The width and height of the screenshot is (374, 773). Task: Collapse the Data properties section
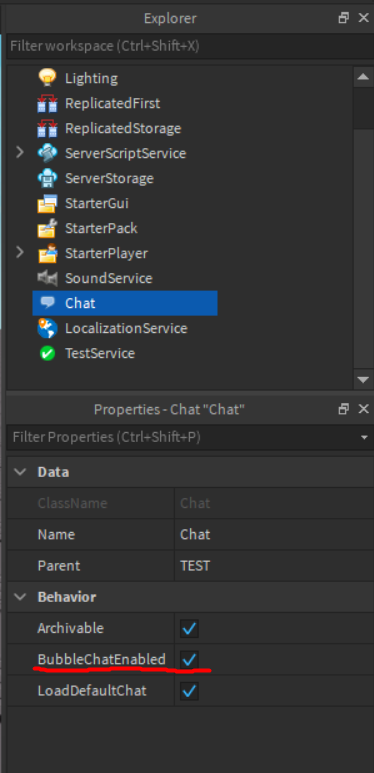20,472
